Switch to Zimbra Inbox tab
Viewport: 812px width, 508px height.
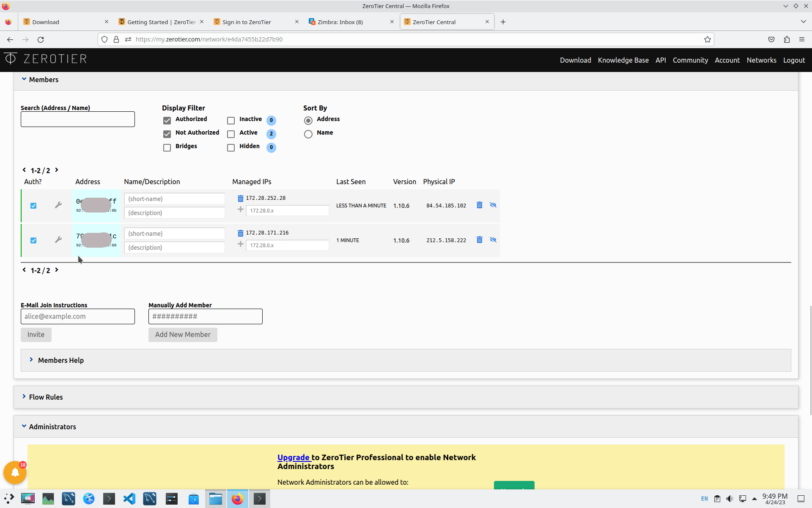351,22
